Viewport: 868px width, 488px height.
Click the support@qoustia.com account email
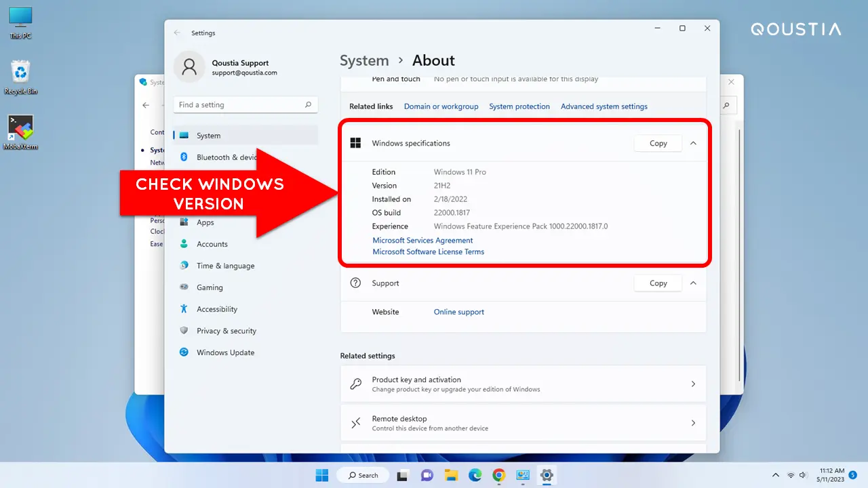(x=244, y=73)
